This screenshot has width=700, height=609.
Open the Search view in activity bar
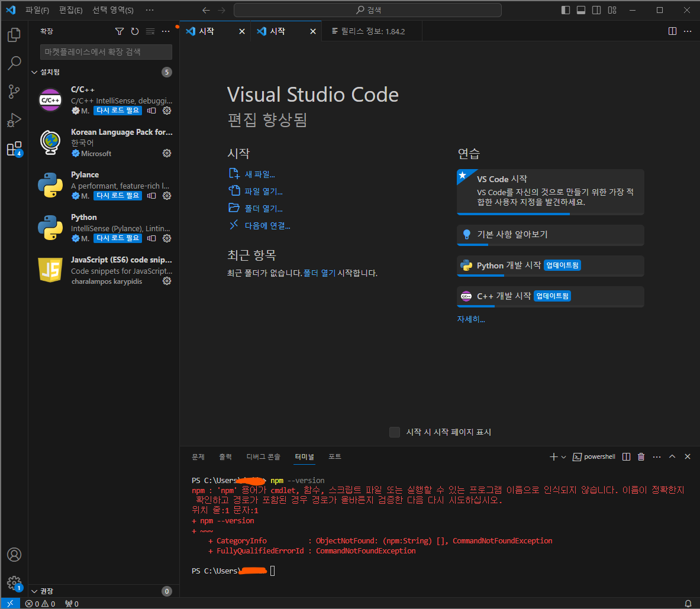click(14, 63)
